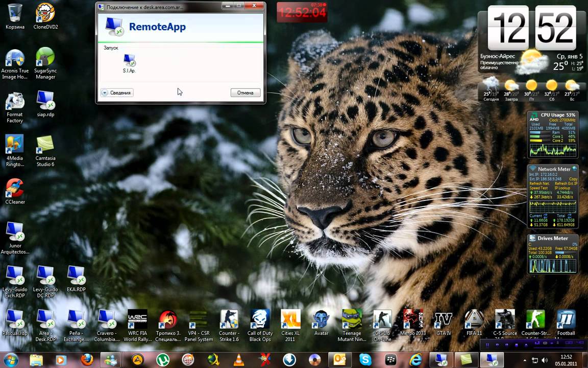Click the red digital clock gadget
588x368 pixels.
coord(302,12)
